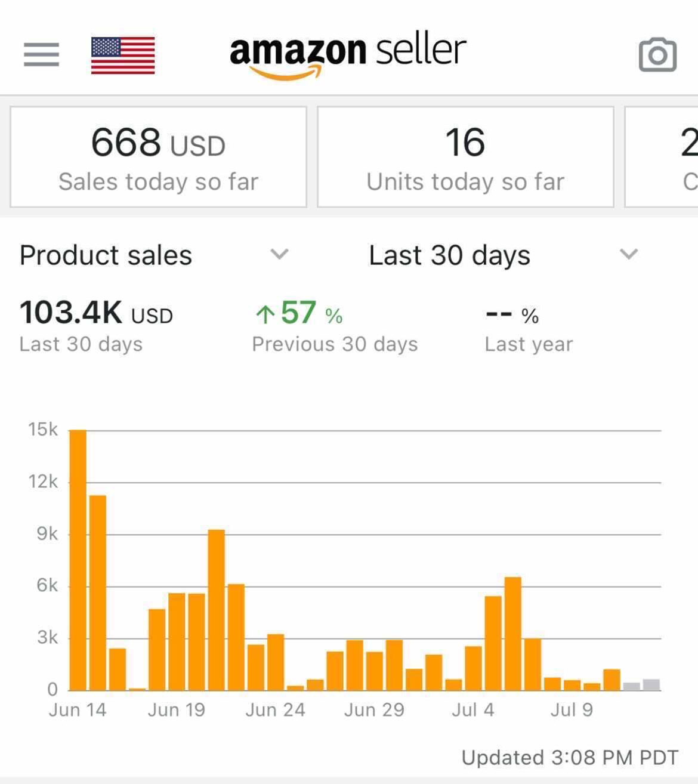This screenshot has height=784, width=698.
Task: Select the tallest Jun 14 bar
Action: (x=78, y=560)
